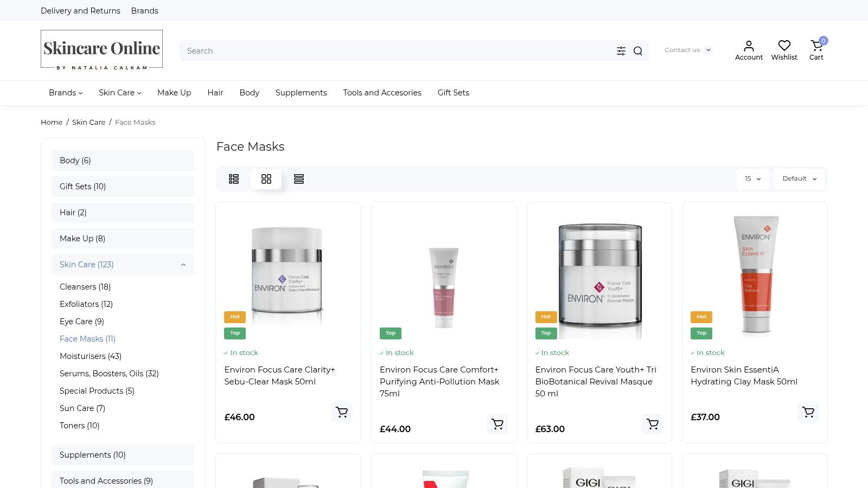Go to Body menu item
868x488 pixels.
[250, 93]
